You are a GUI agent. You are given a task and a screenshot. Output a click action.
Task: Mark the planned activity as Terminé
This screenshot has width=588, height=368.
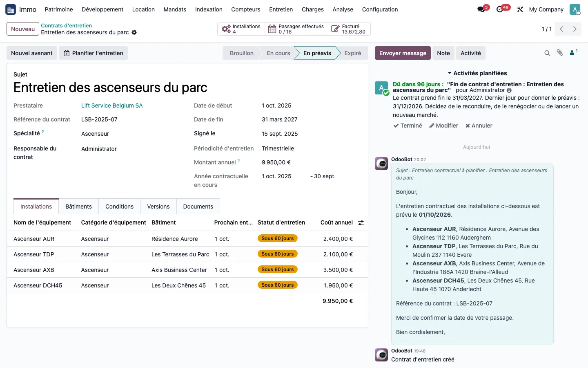tap(408, 126)
